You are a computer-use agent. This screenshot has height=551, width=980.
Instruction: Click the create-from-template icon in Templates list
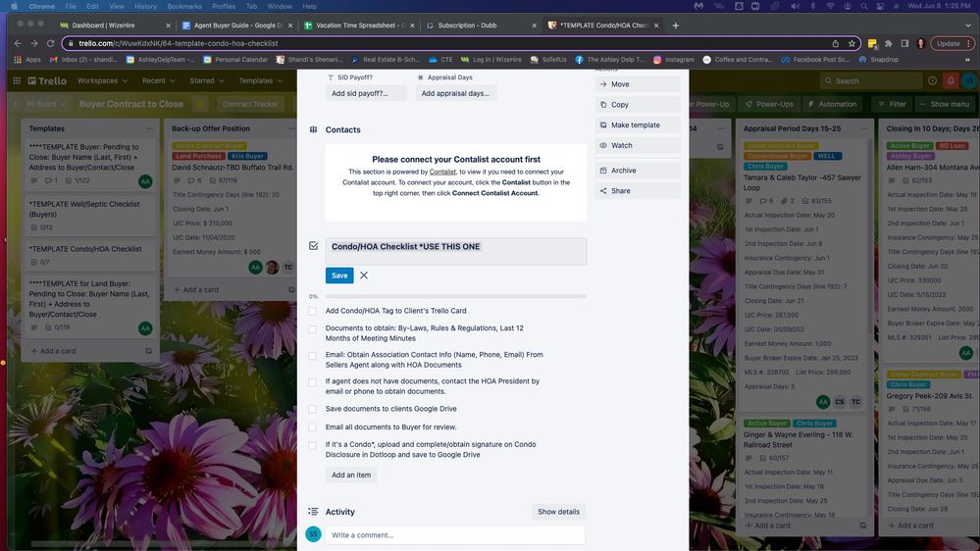(148, 351)
